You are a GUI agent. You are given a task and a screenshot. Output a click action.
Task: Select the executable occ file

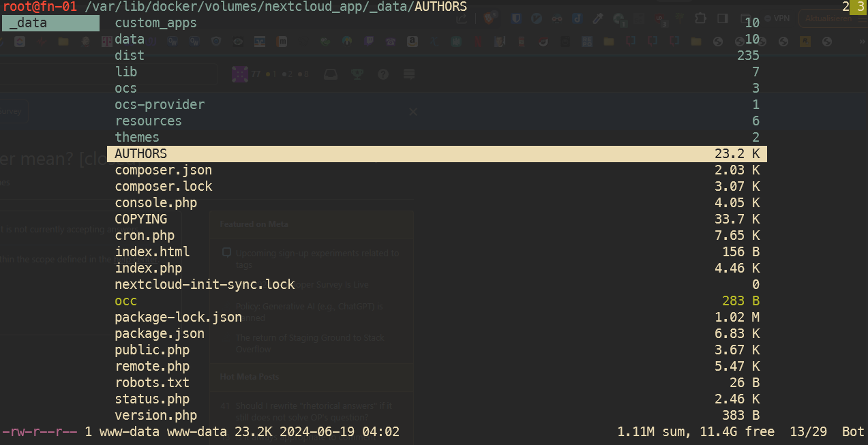tap(125, 301)
